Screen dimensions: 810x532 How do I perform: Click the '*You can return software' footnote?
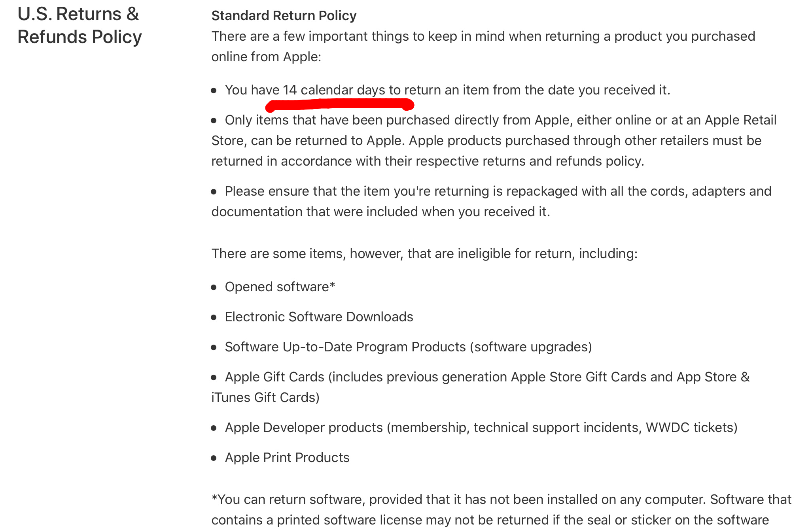click(502, 510)
